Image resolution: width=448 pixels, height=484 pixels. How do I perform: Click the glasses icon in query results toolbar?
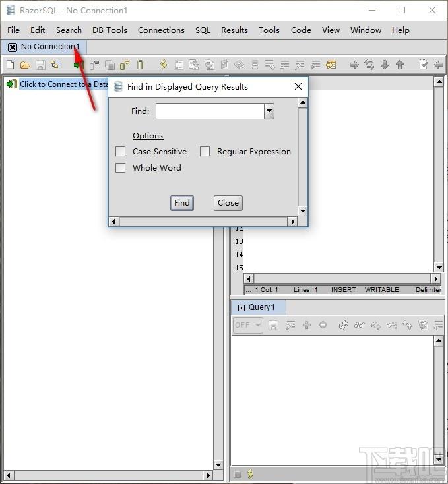tap(360, 325)
